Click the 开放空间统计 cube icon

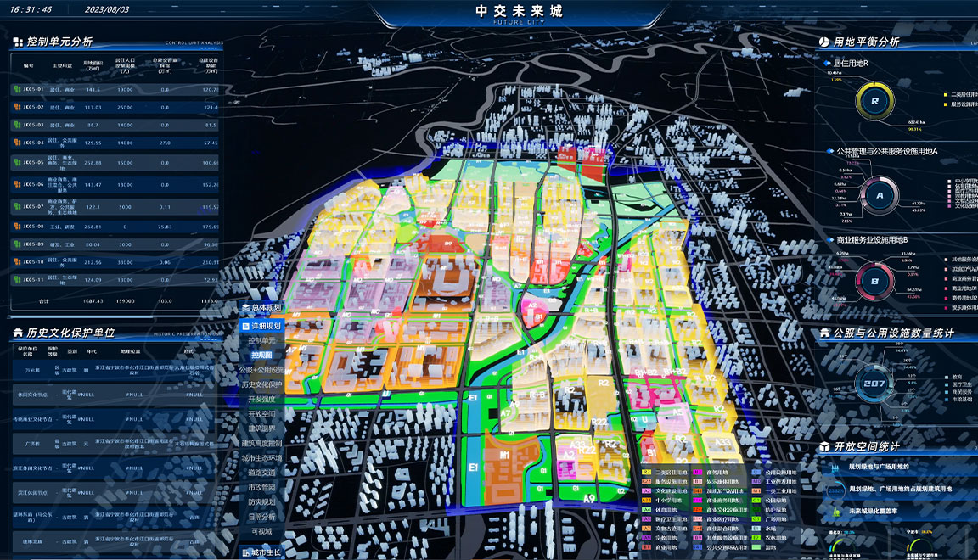click(x=823, y=446)
